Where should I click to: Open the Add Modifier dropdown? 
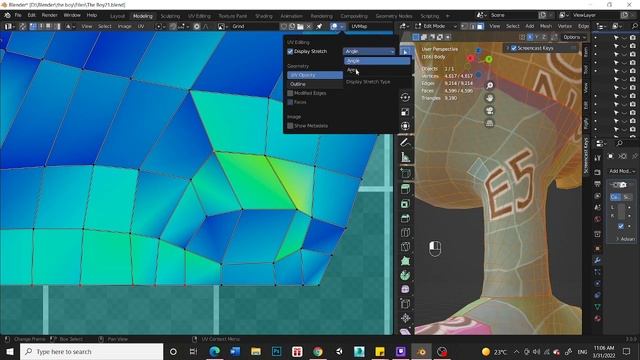point(622,171)
